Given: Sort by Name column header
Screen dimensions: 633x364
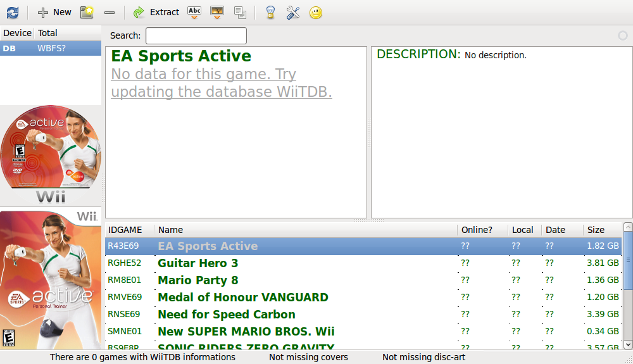Looking at the screenshot, I should (x=306, y=230).
